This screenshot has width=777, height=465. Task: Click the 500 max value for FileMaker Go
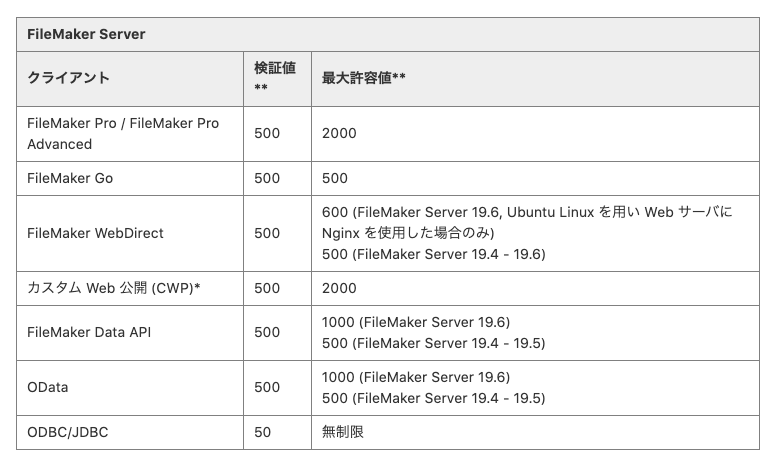click(335, 178)
